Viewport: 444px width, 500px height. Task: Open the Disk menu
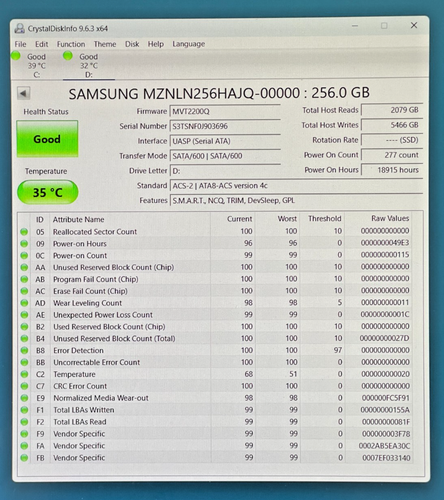click(x=132, y=44)
